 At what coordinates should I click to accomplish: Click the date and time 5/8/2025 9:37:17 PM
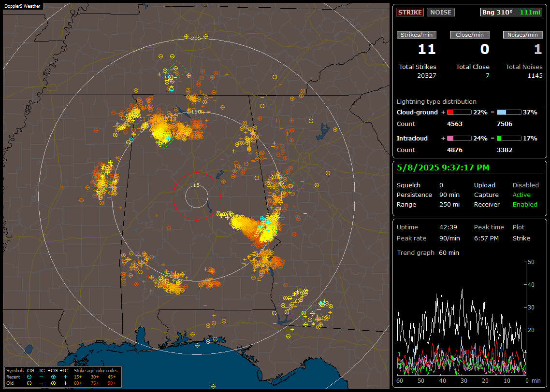click(x=443, y=168)
